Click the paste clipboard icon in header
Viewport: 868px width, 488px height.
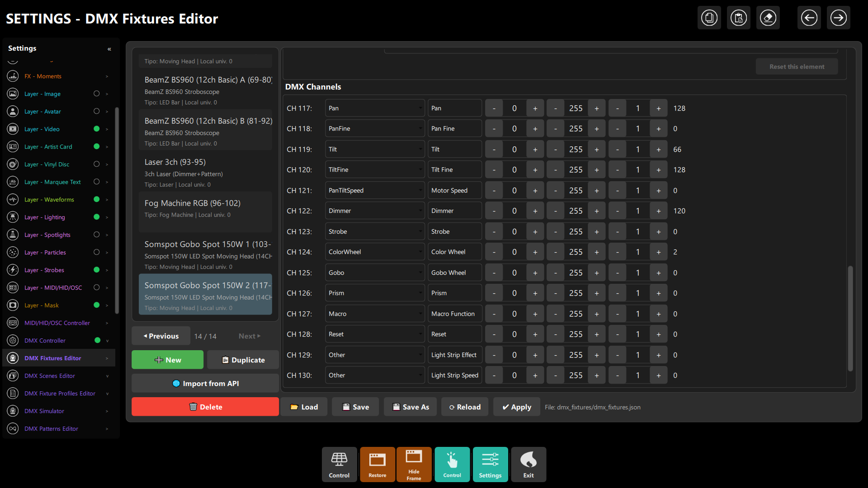(738, 18)
